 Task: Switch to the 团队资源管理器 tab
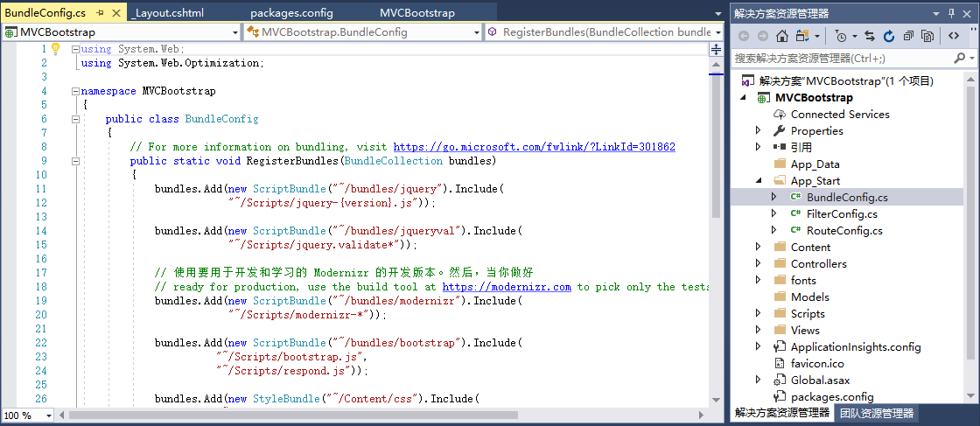876,414
